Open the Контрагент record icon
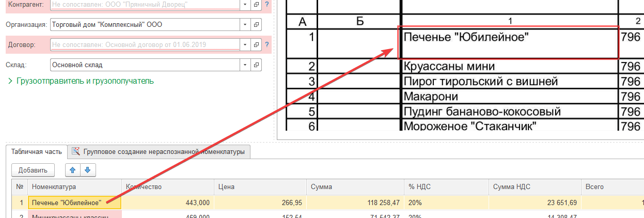 256,4
